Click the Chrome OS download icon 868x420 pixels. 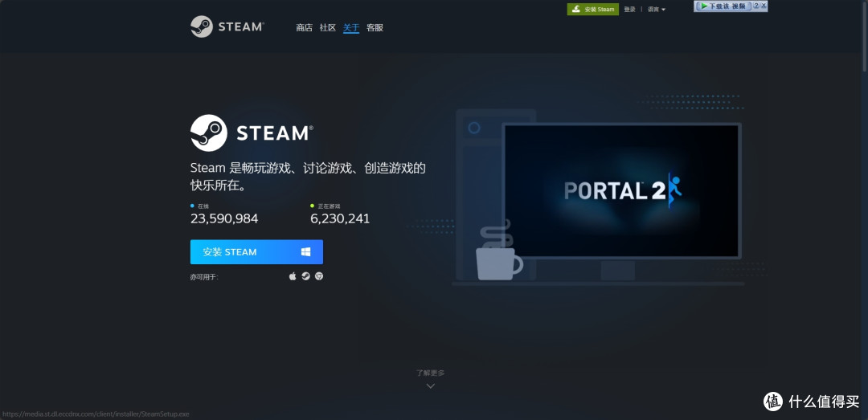[319, 276]
